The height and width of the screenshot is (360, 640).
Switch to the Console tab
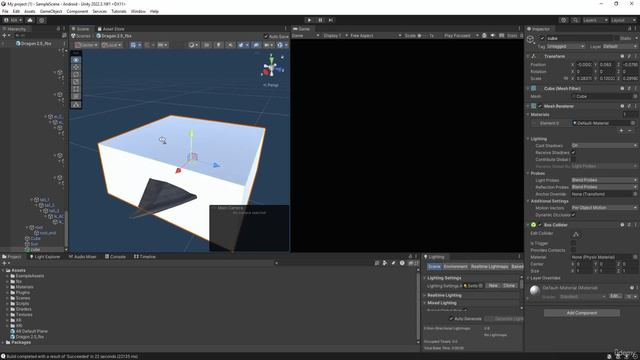[115, 257]
